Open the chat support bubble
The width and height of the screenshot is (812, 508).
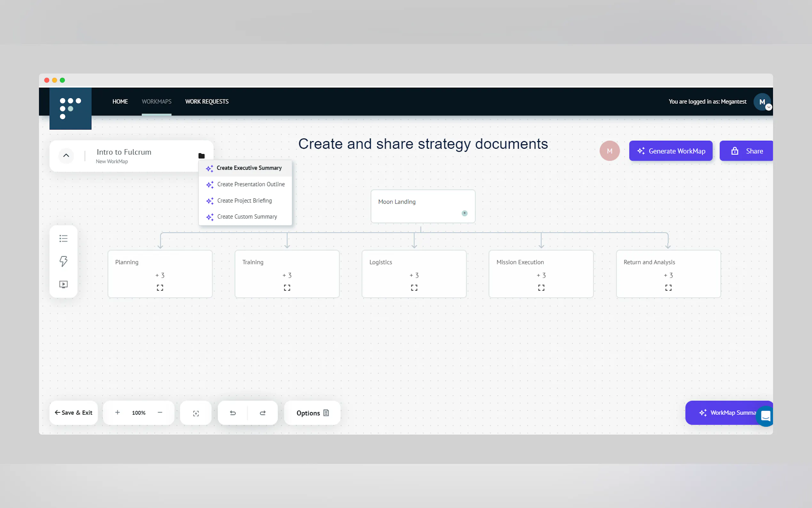(x=765, y=416)
